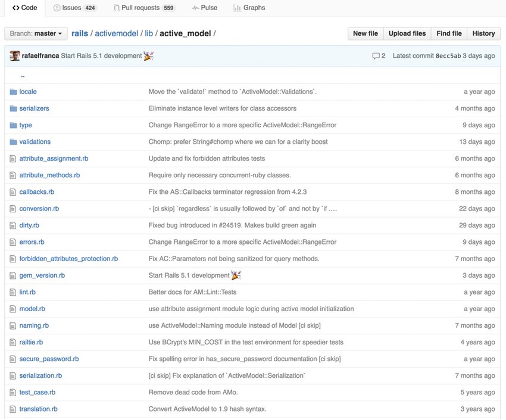The height and width of the screenshot is (420, 506).
Task: Open gem_version.rb file
Action: tap(42, 275)
